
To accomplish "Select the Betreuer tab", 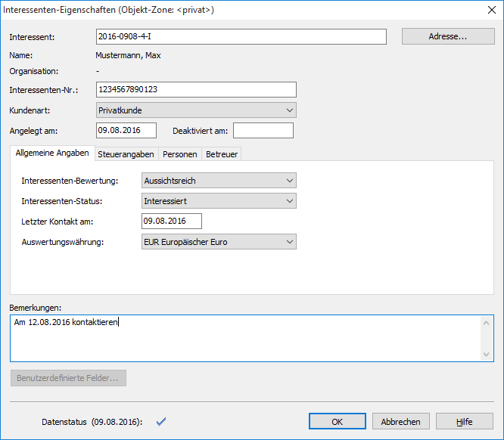I will 221,154.
